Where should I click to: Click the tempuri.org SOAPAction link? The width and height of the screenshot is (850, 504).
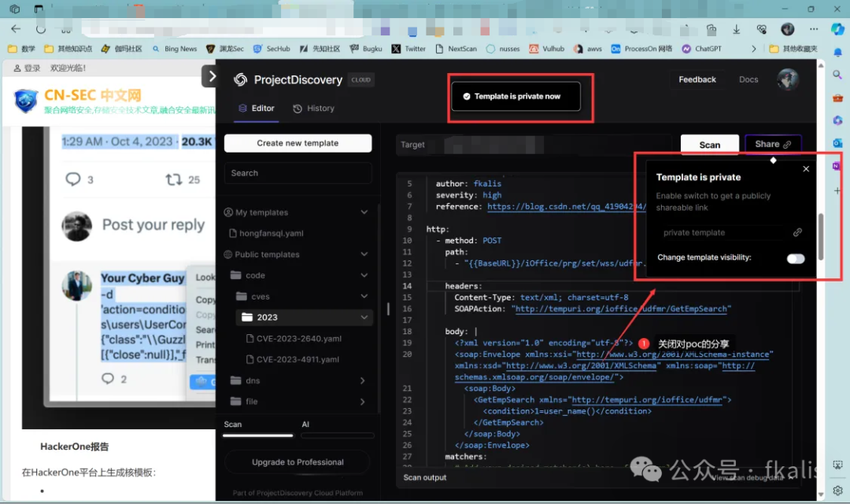point(621,308)
